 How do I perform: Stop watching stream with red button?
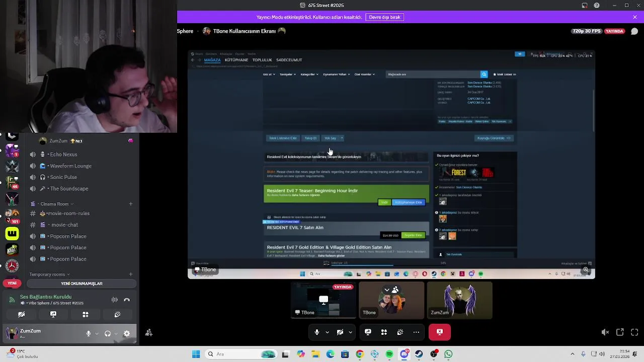pos(440,332)
